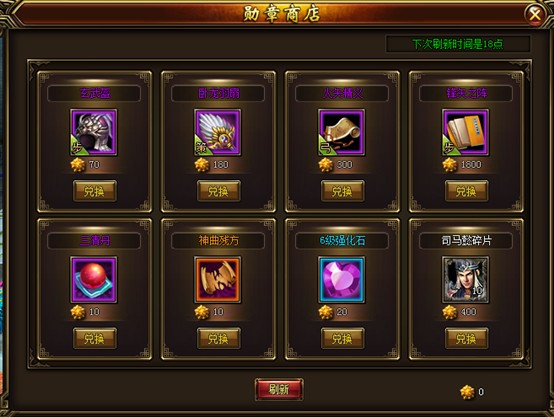Click the medal balance icon at bottom

(x=467, y=392)
